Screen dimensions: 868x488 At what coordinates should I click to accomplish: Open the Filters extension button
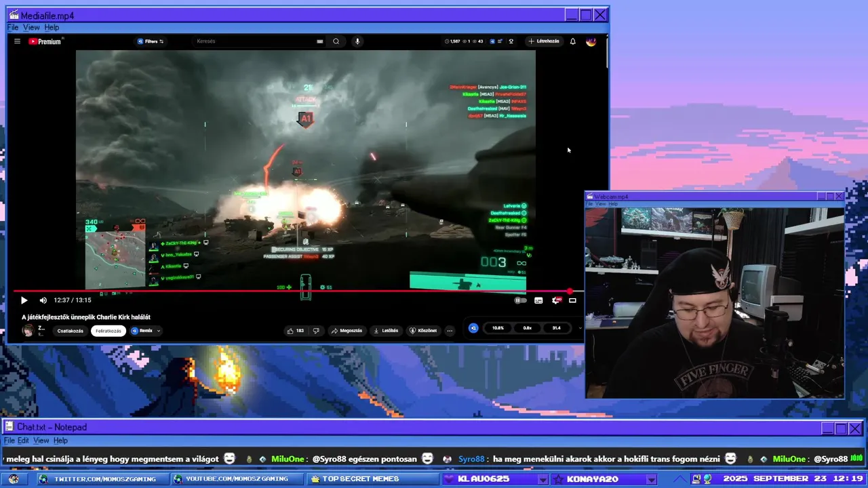click(151, 41)
